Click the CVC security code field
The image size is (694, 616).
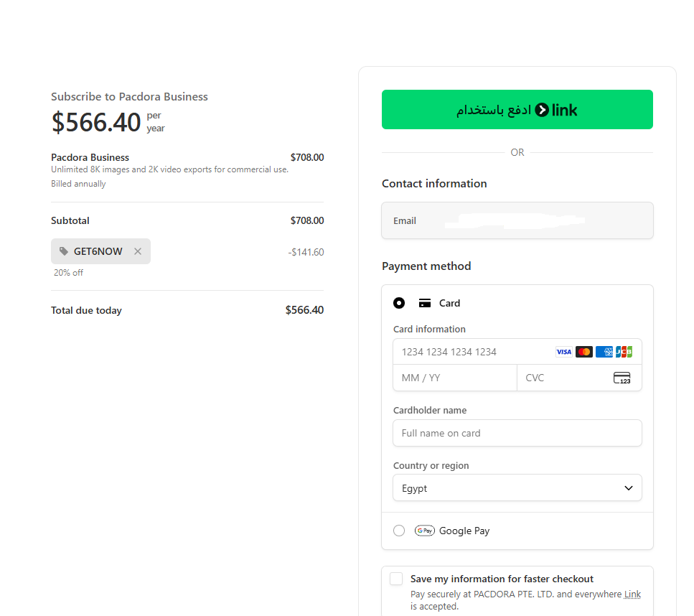[x=579, y=378]
